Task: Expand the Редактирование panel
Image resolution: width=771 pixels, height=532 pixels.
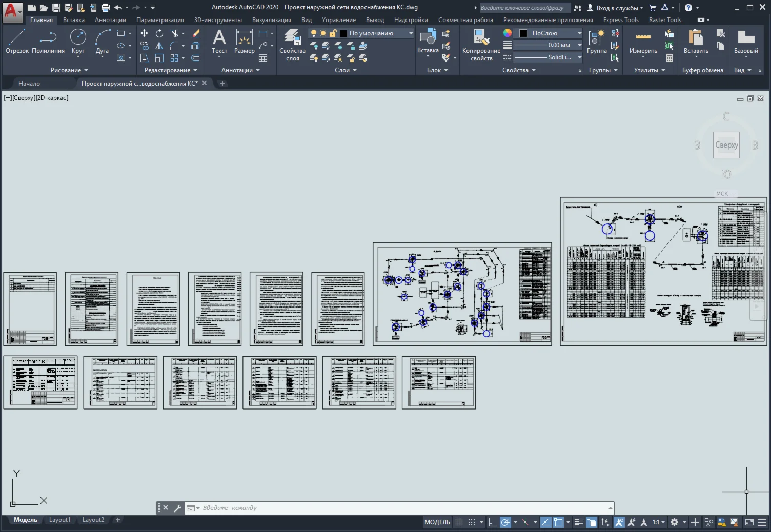Action: [x=171, y=70]
